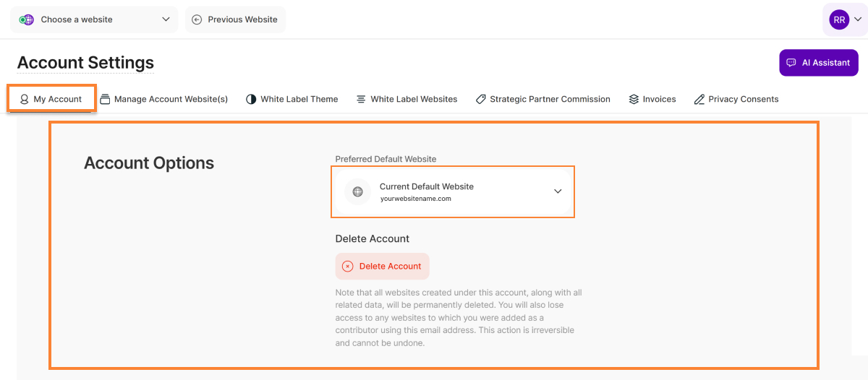Screen dimensions: 868x380
Task: Open the Choose a website dropdown
Action: pos(94,20)
